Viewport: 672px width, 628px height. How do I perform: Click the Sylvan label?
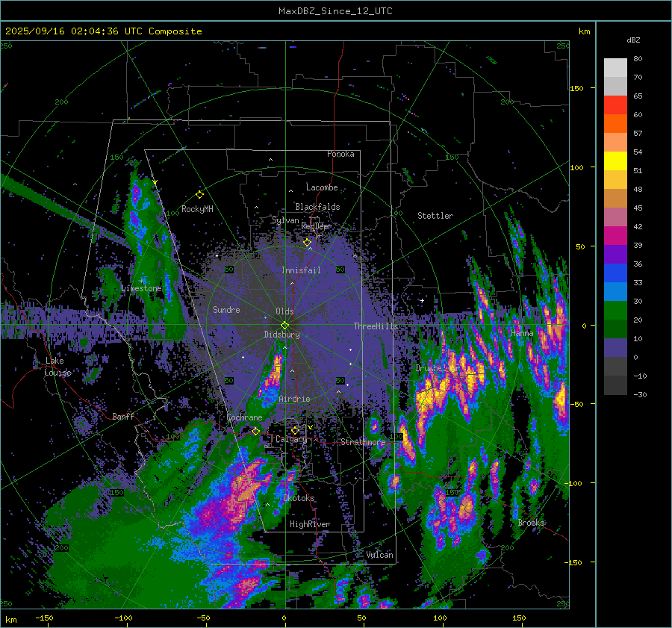pos(285,220)
